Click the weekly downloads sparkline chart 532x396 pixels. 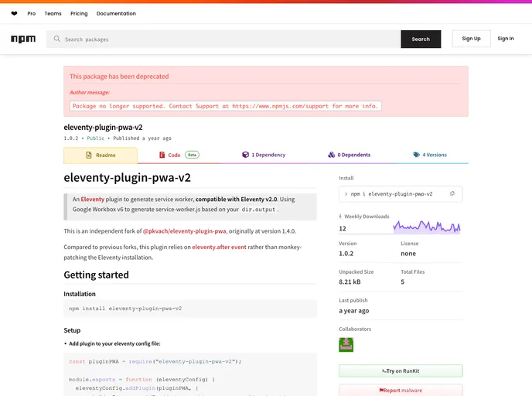pyautogui.click(x=427, y=227)
